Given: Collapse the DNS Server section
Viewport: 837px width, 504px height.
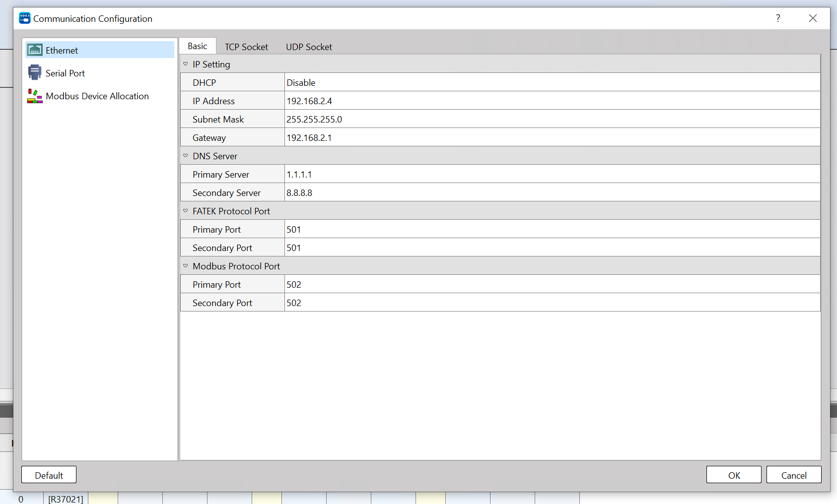Looking at the screenshot, I should [x=186, y=156].
